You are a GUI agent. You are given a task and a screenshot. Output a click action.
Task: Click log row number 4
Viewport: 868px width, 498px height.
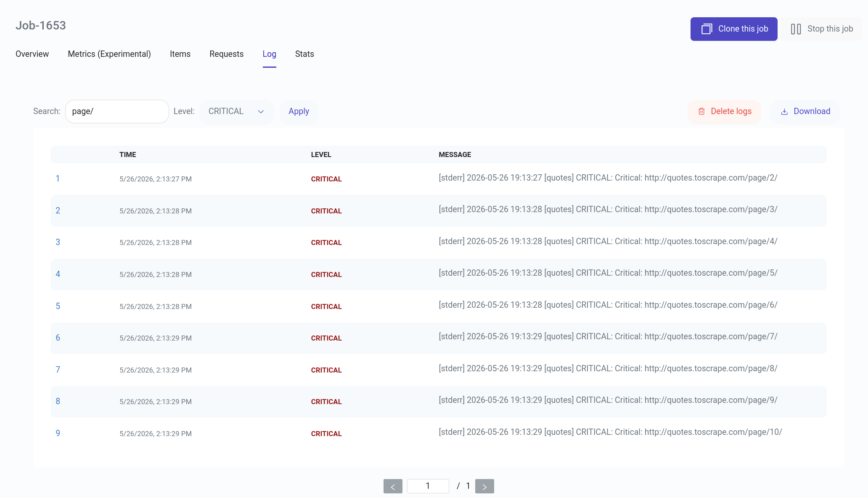[58, 274]
